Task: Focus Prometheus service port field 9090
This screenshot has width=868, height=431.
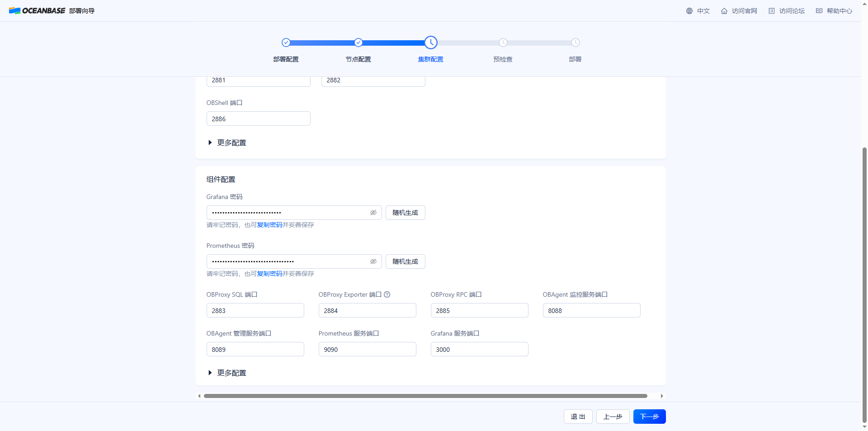Action: [x=368, y=350]
